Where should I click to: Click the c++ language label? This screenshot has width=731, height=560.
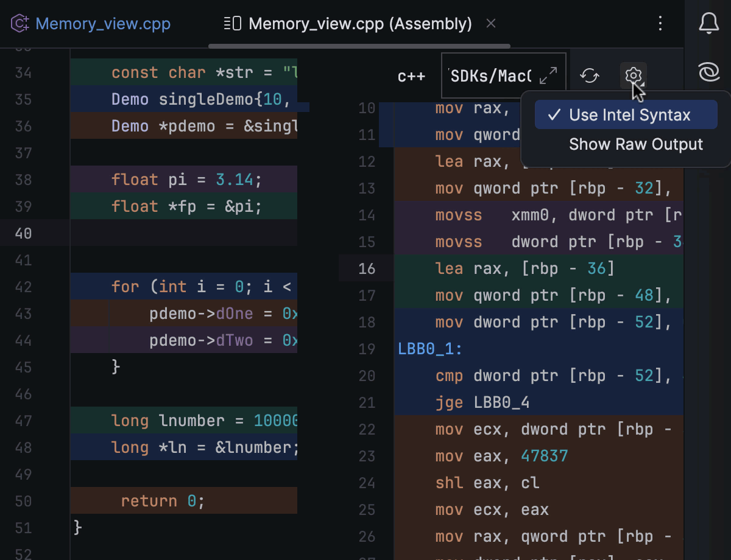pyautogui.click(x=411, y=77)
